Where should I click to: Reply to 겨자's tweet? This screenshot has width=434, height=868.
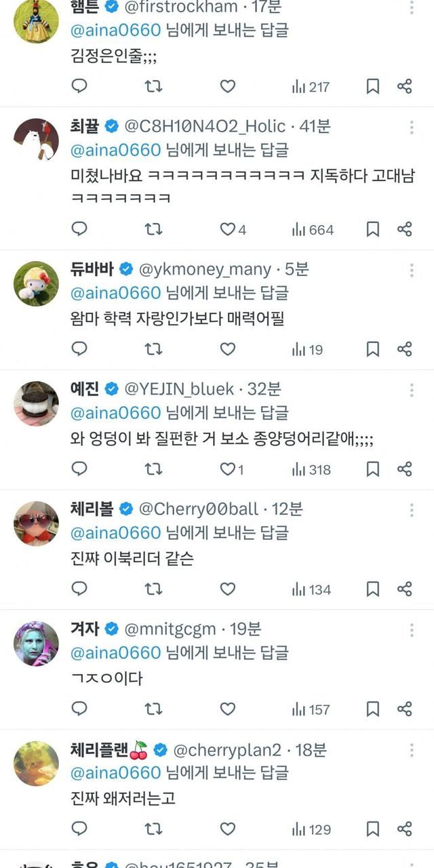click(x=79, y=709)
